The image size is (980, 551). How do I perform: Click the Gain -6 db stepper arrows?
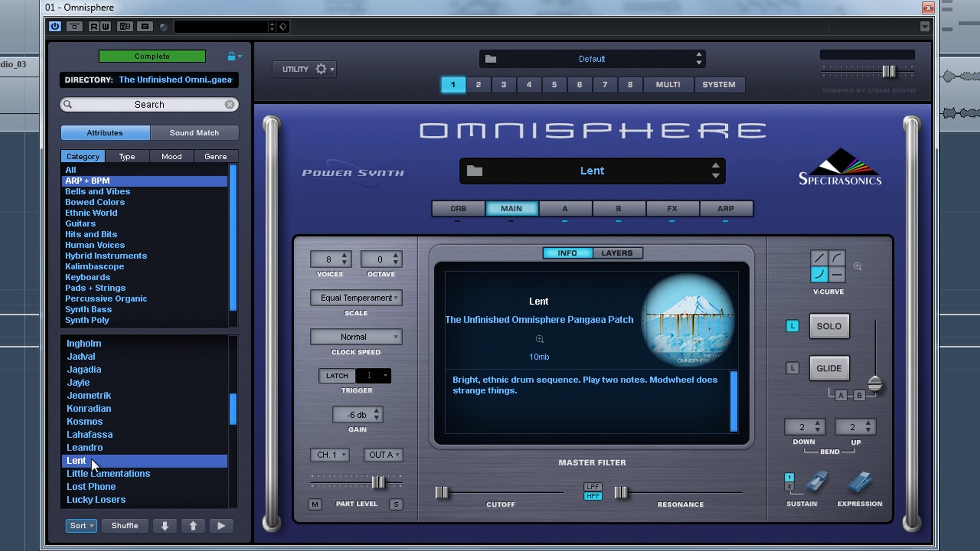click(377, 414)
